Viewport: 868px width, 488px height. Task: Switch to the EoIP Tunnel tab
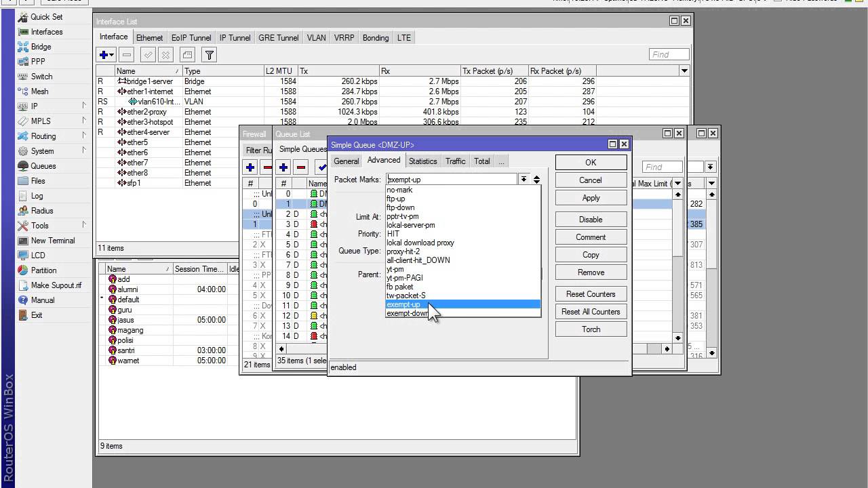tap(191, 38)
